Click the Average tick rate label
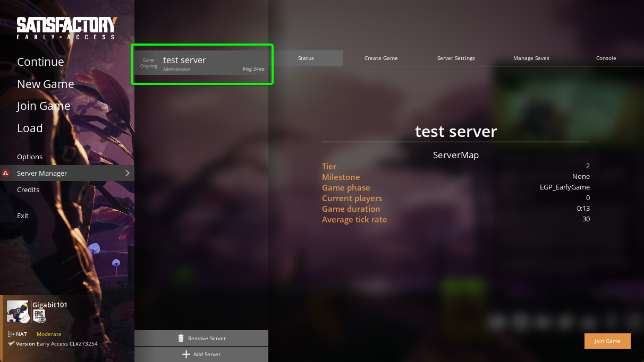644x362 pixels. [x=354, y=220]
